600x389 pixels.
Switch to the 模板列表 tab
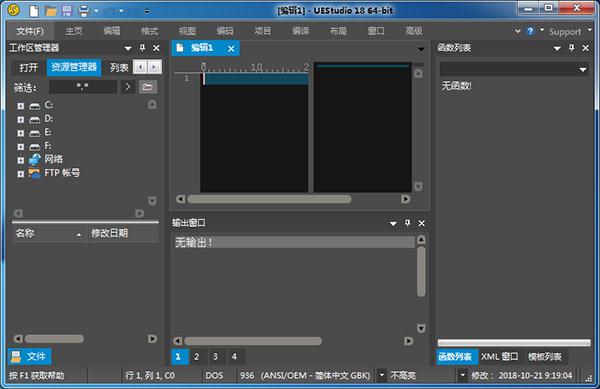coord(545,357)
